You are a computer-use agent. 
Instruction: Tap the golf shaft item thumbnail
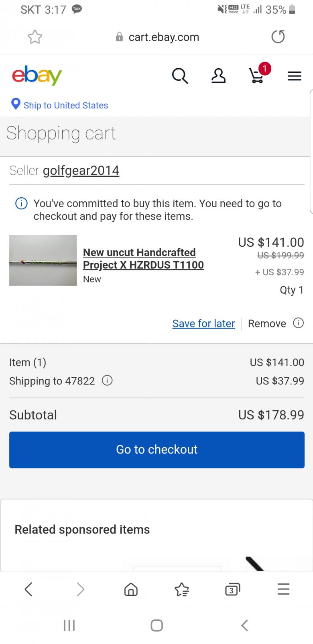43,260
